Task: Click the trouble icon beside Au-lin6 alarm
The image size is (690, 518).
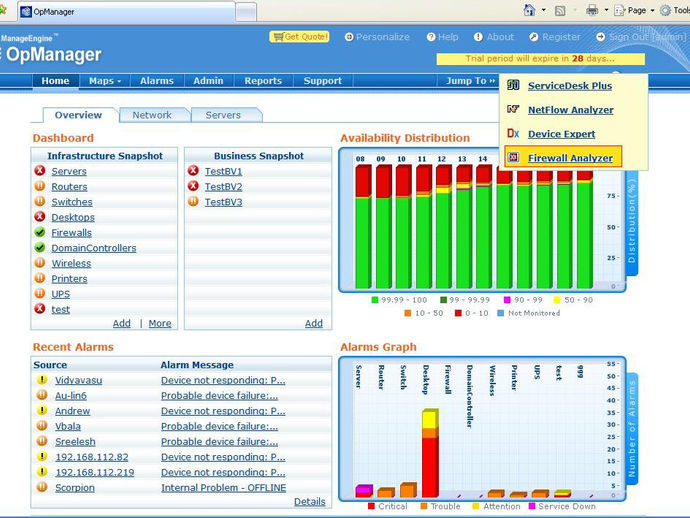Action: click(42, 395)
